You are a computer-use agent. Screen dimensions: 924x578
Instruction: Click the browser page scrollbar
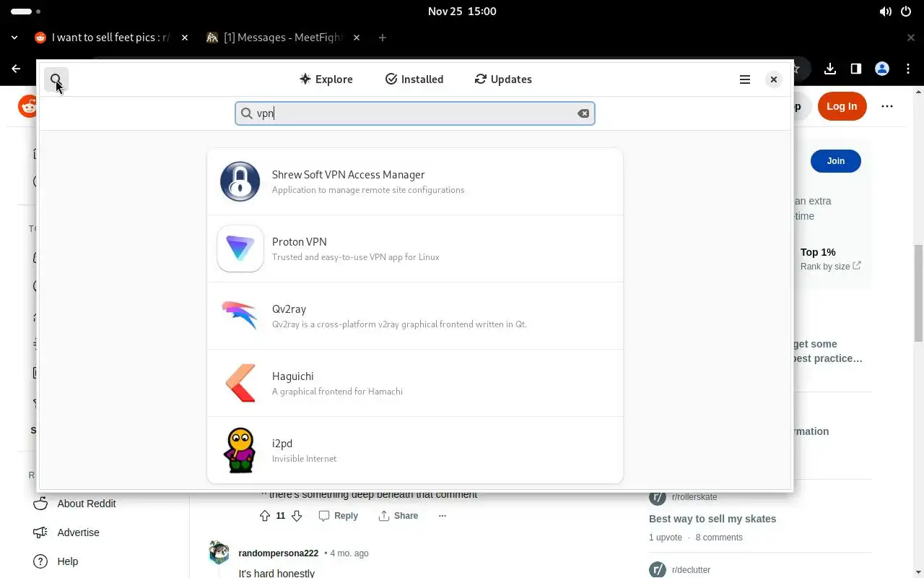pyautogui.click(x=918, y=293)
